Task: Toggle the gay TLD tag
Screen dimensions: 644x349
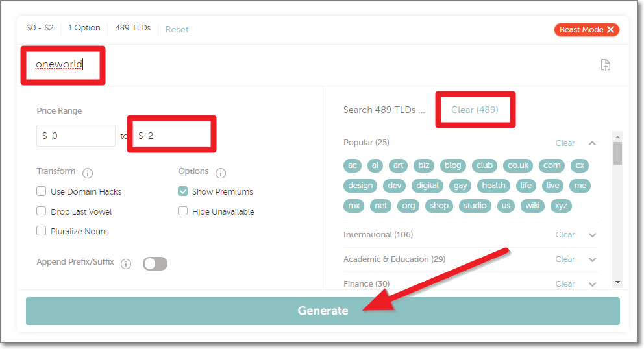Action: pyautogui.click(x=460, y=186)
